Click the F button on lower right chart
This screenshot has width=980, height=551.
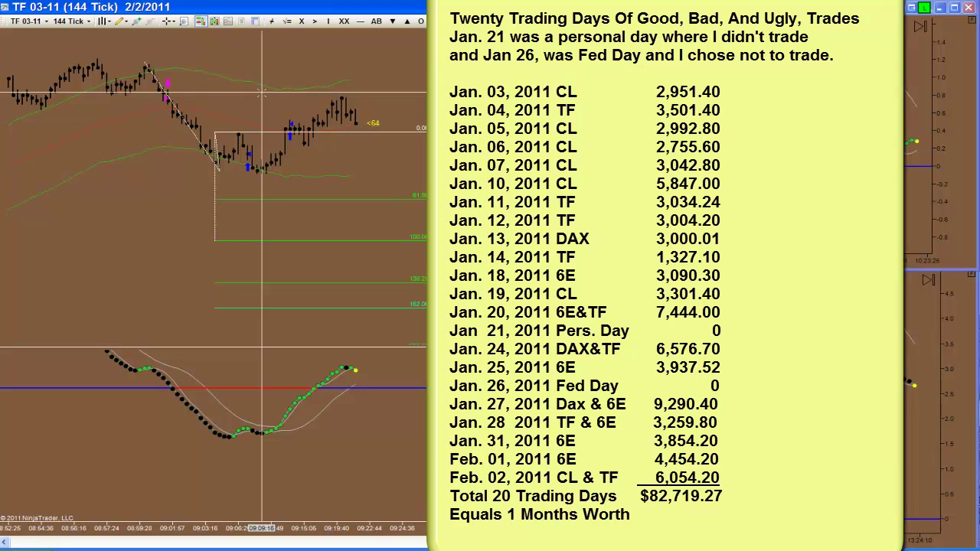click(972, 273)
